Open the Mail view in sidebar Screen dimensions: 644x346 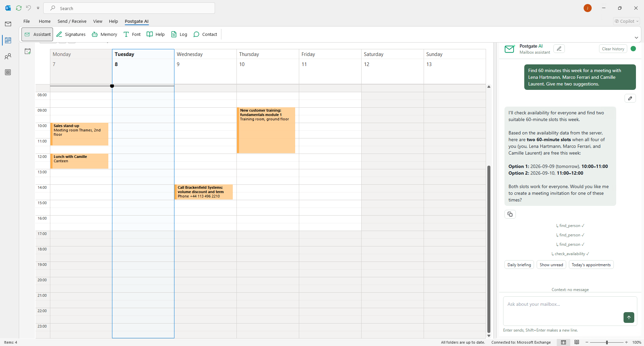8,24
